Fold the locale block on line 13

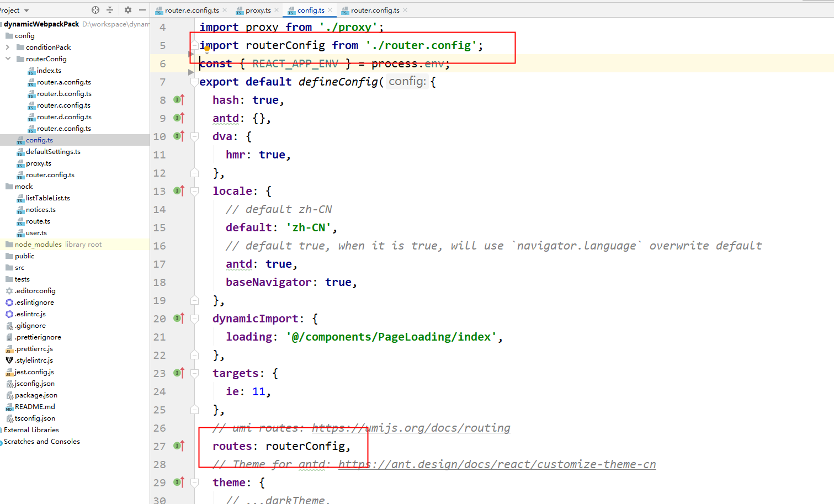coord(194,191)
